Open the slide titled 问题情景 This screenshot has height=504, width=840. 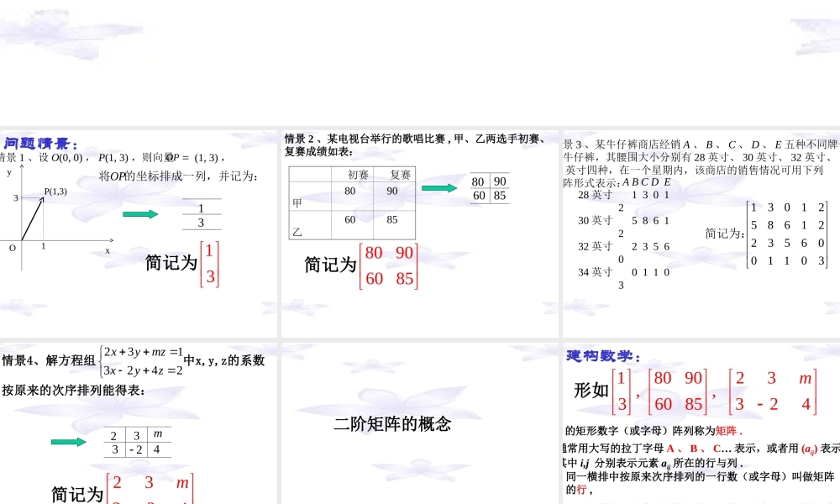[x=139, y=234]
